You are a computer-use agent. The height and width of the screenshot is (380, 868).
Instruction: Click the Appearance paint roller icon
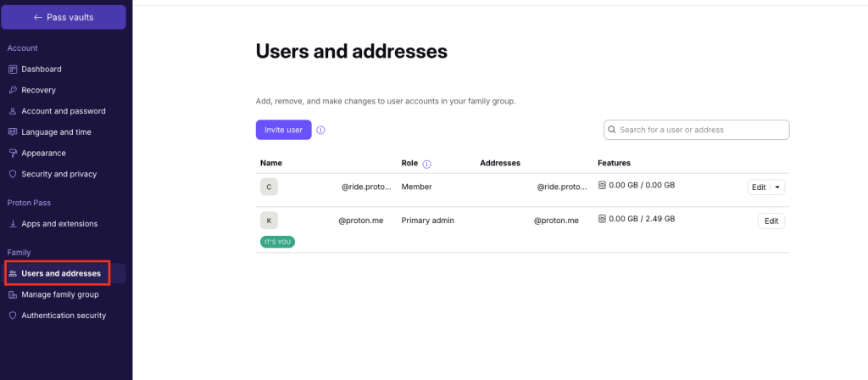[13, 153]
